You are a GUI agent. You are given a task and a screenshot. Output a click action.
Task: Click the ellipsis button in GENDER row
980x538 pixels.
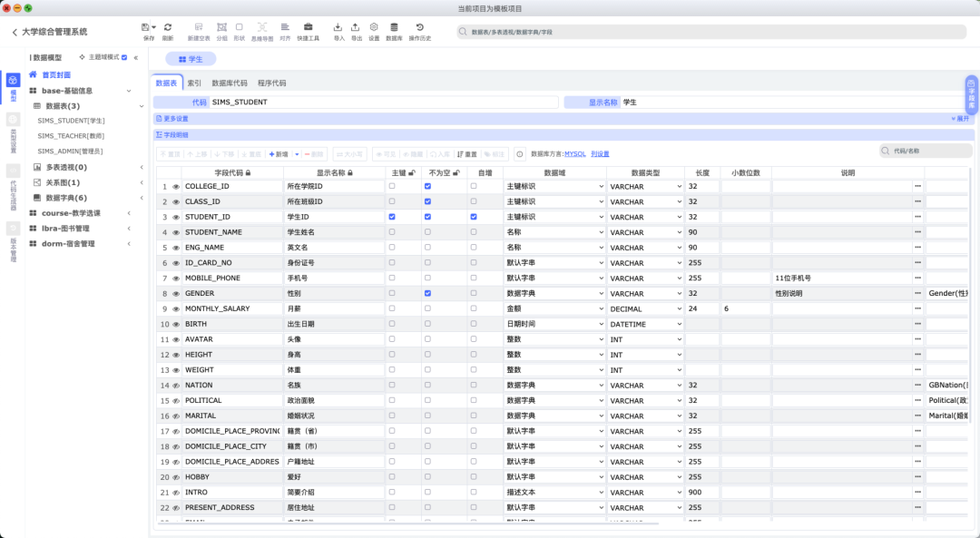tap(917, 293)
